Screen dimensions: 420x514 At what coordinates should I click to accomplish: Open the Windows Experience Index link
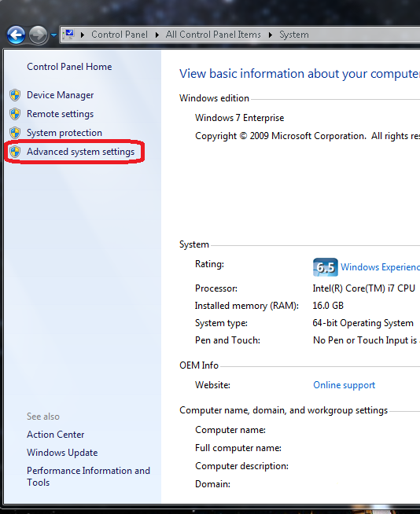coord(381,267)
